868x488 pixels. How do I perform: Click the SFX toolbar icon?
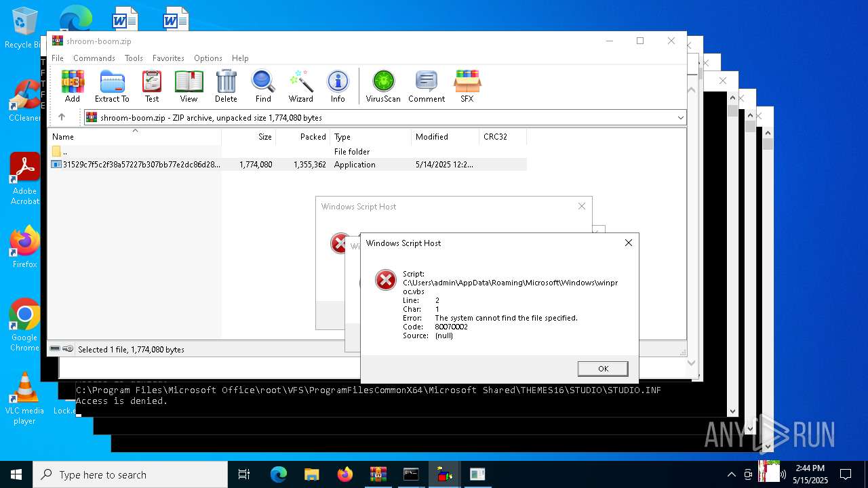467,86
